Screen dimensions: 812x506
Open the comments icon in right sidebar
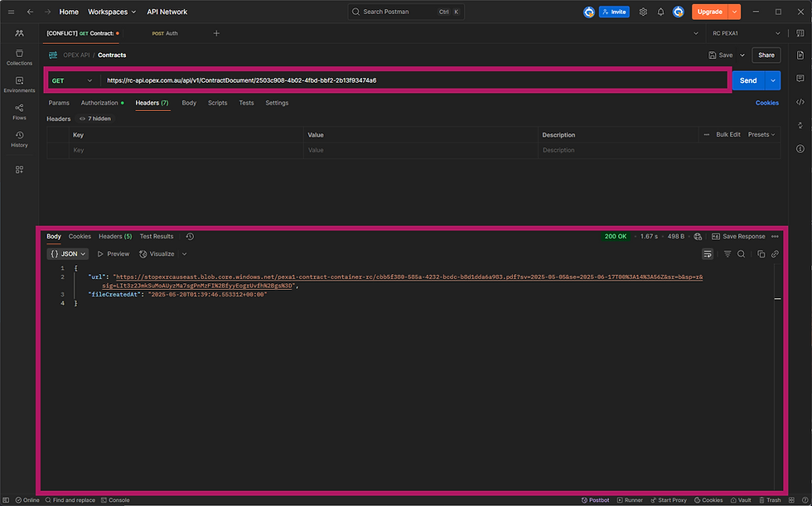800,79
